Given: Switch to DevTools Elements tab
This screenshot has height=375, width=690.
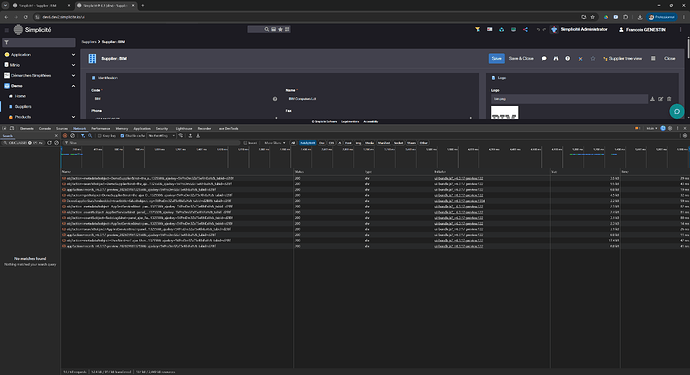Looking at the screenshot, I should tap(27, 129).
